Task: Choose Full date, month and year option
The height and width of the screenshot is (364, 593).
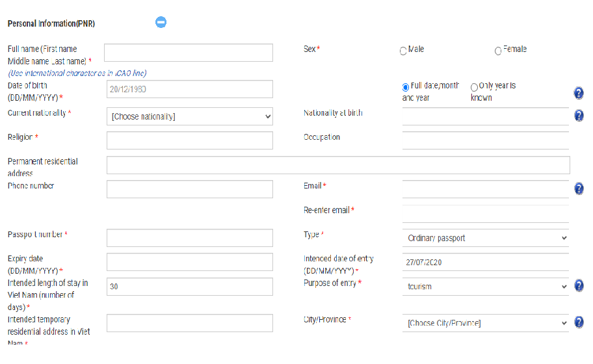Action: tap(406, 86)
